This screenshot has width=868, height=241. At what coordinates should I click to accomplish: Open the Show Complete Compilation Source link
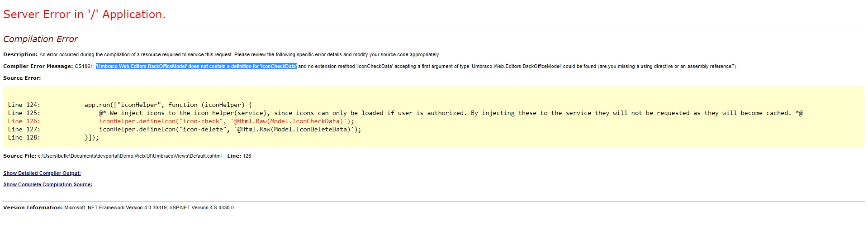tap(47, 184)
